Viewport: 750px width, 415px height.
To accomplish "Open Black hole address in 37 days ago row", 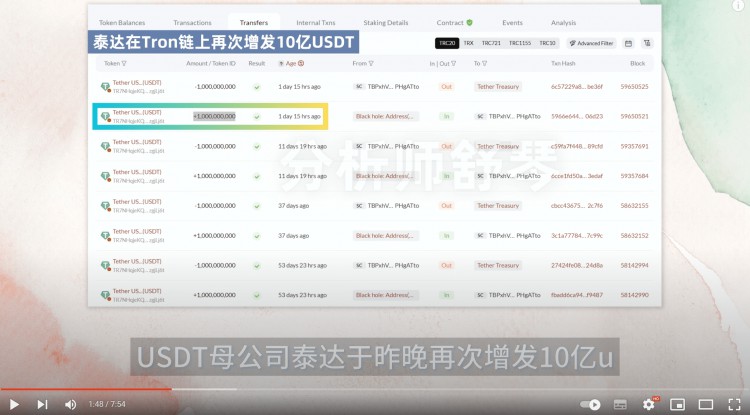I will [x=386, y=236].
